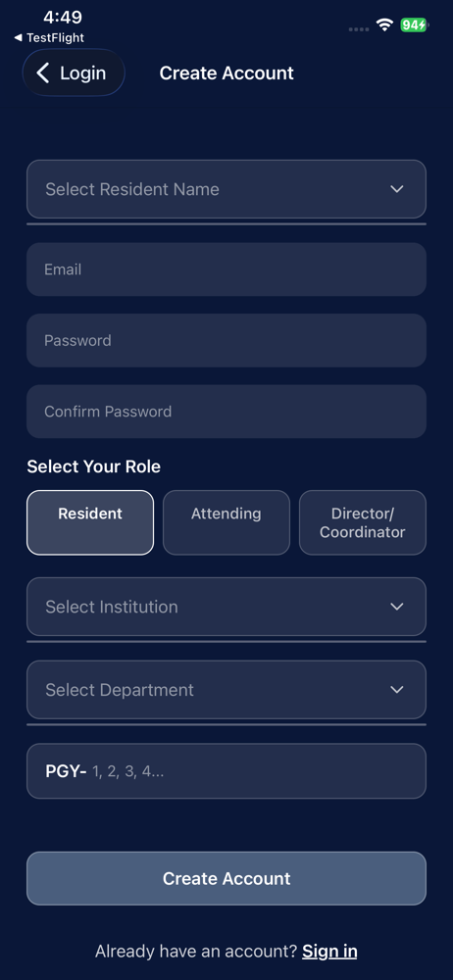Focus the Email input field

point(226,269)
